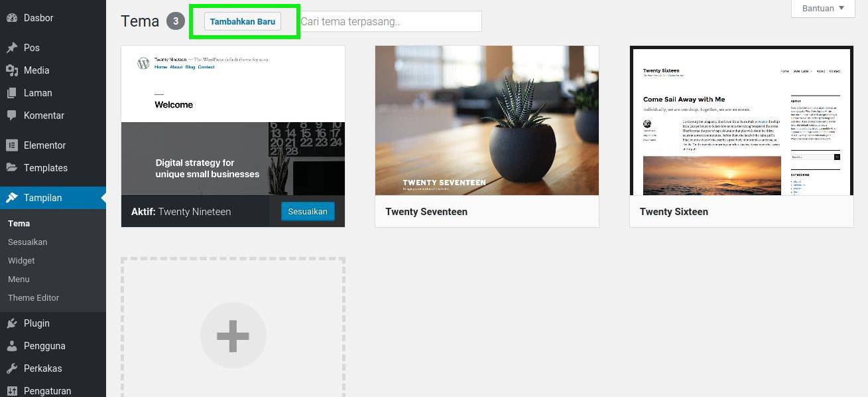Open the Pengguna user icon
Screen dimensions: 868x397
point(12,346)
